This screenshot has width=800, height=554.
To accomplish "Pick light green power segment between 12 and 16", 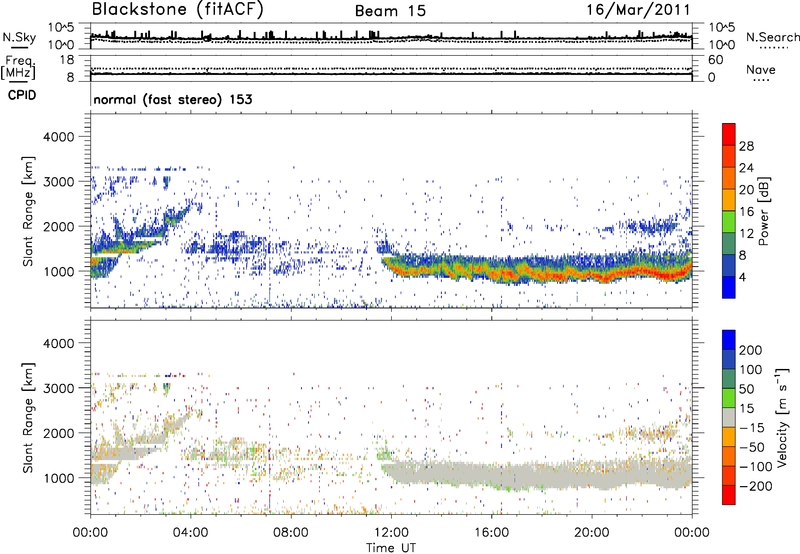I will 729,222.
